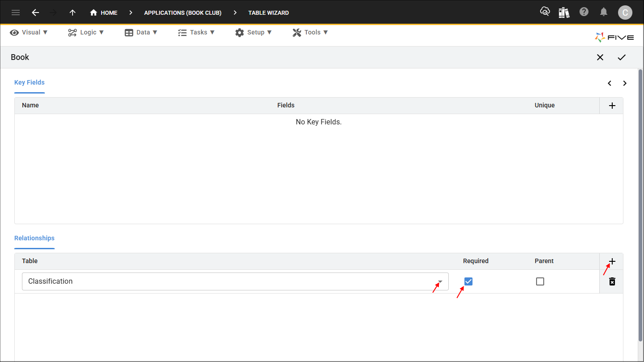Viewport: 644px width, 362px height.
Task: Click the vertical scrollbar
Action: point(640,206)
